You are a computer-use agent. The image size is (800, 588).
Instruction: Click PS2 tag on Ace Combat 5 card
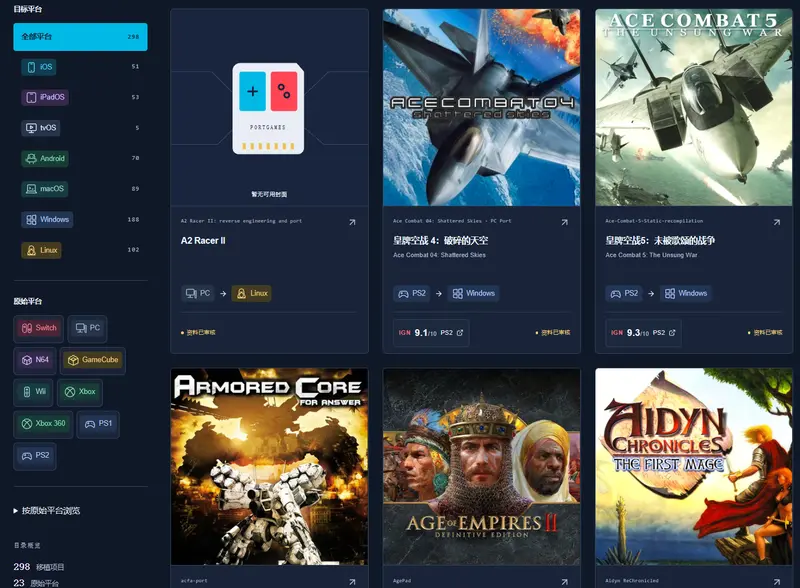pyautogui.click(x=624, y=293)
